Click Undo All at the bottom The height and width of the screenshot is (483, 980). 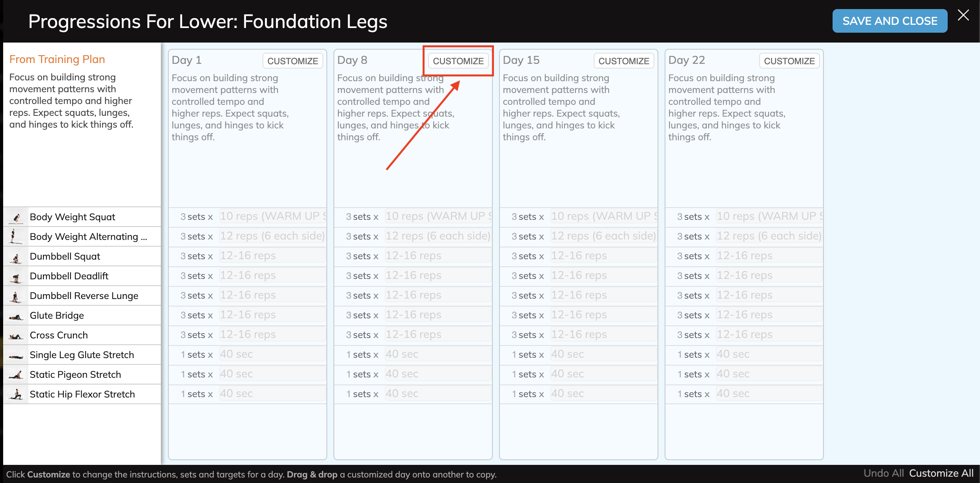883,473
